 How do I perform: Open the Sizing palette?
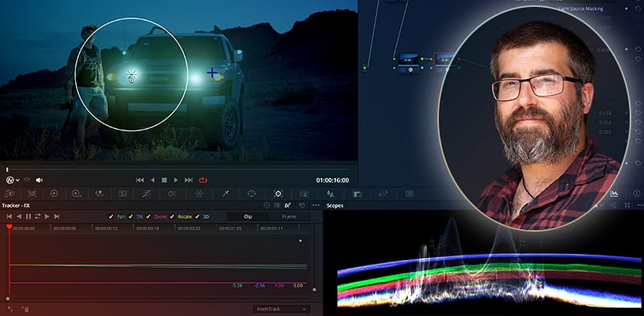click(x=383, y=193)
